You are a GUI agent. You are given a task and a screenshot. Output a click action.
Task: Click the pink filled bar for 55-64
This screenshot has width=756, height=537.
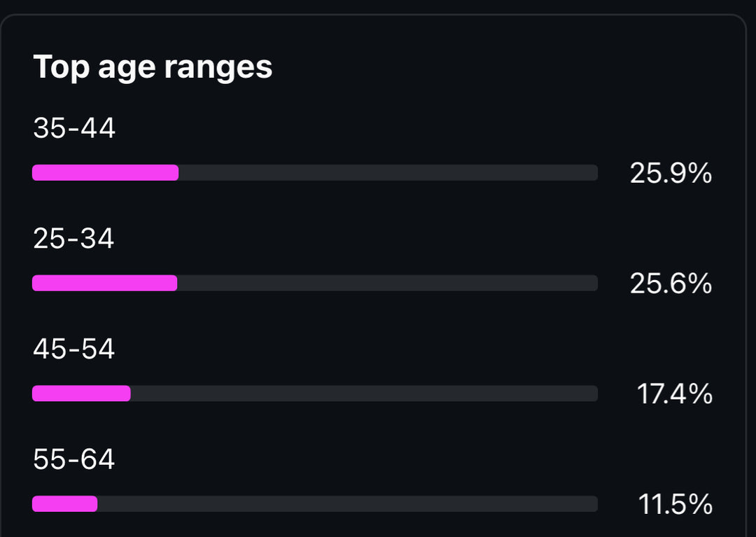[x=64, y=504]
